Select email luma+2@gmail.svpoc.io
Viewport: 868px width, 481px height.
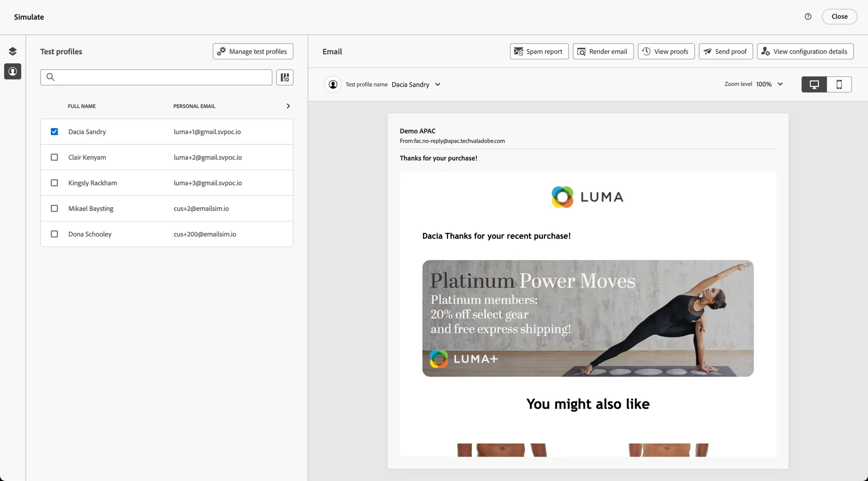click(207, 157)
